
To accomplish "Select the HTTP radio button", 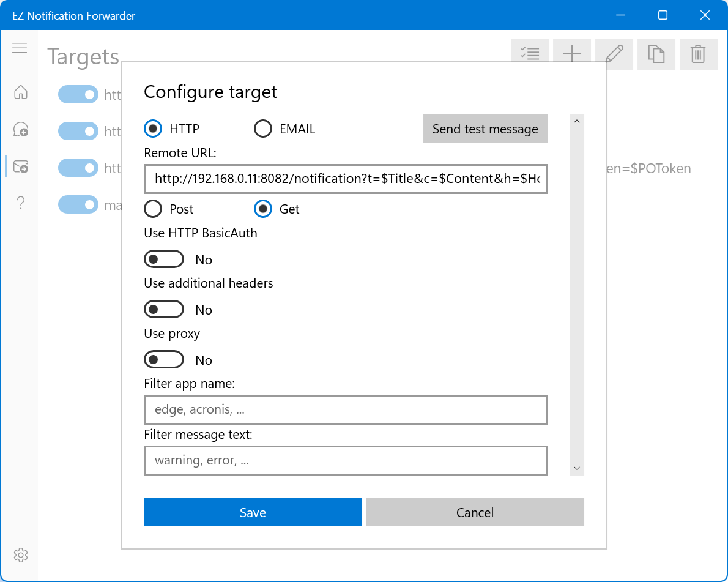I will pos(153,129).
